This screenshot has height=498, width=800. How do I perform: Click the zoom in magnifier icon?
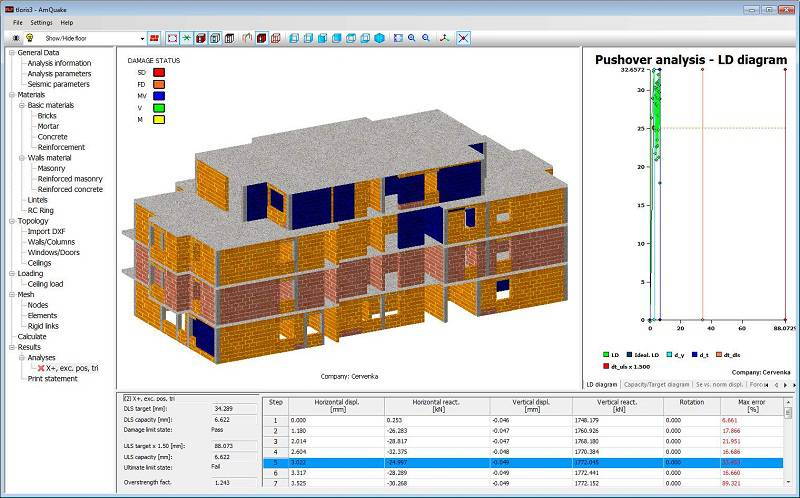point(412,38)
